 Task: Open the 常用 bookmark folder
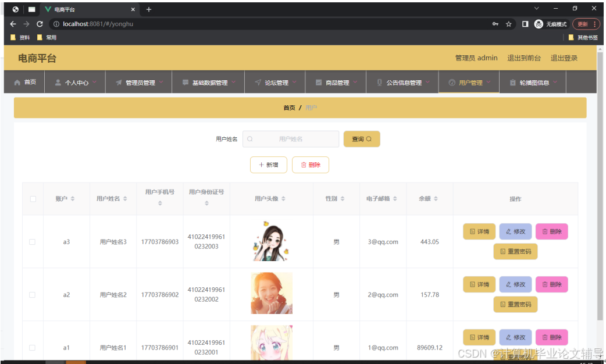pyautogui.click(x=47, y=37)
